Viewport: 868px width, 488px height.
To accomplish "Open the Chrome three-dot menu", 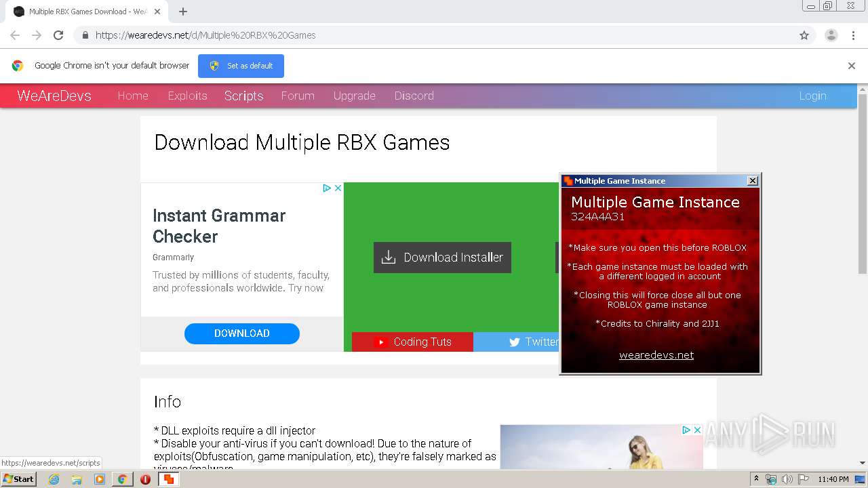I will [x=853, y=35].
